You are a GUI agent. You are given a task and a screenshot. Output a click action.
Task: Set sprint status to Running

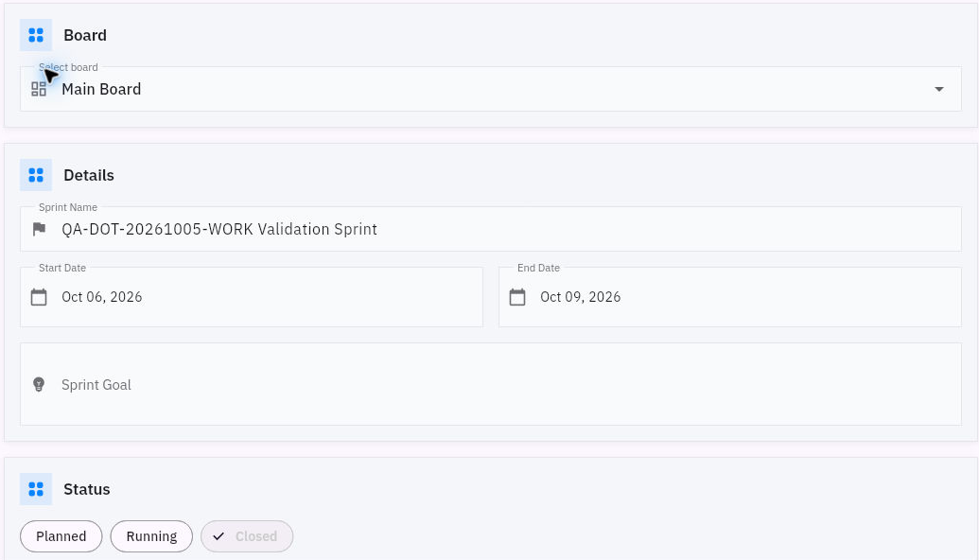pos(151,536)
